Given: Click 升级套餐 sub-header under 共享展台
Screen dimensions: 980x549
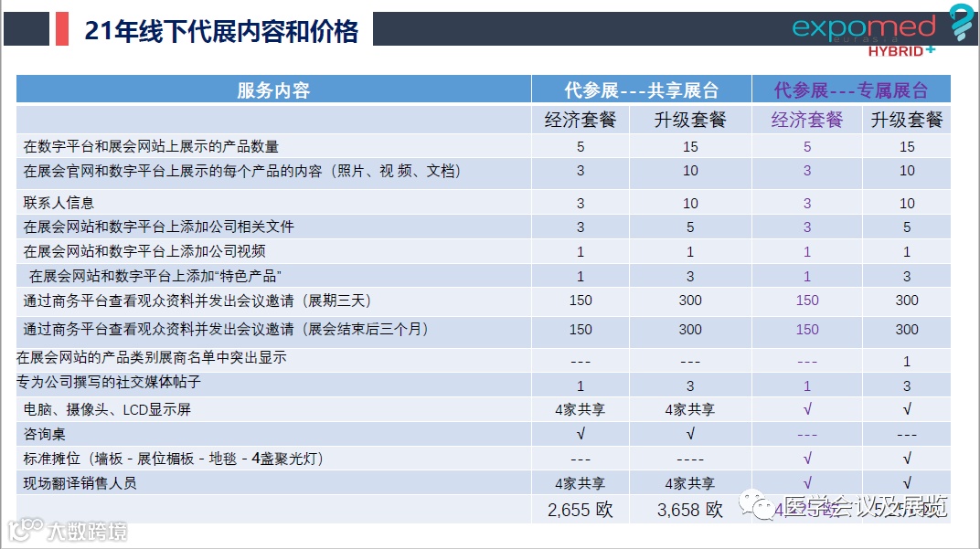Looking at the screenshot, I should point(690,120).
